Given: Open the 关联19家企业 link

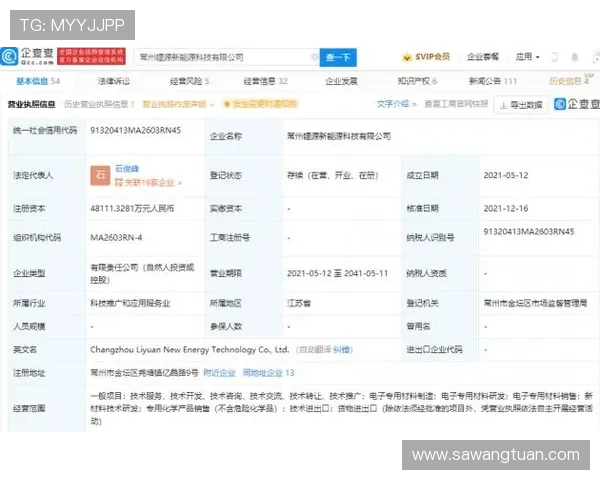Looking at the screenshot, I should [x=148, y=183].
